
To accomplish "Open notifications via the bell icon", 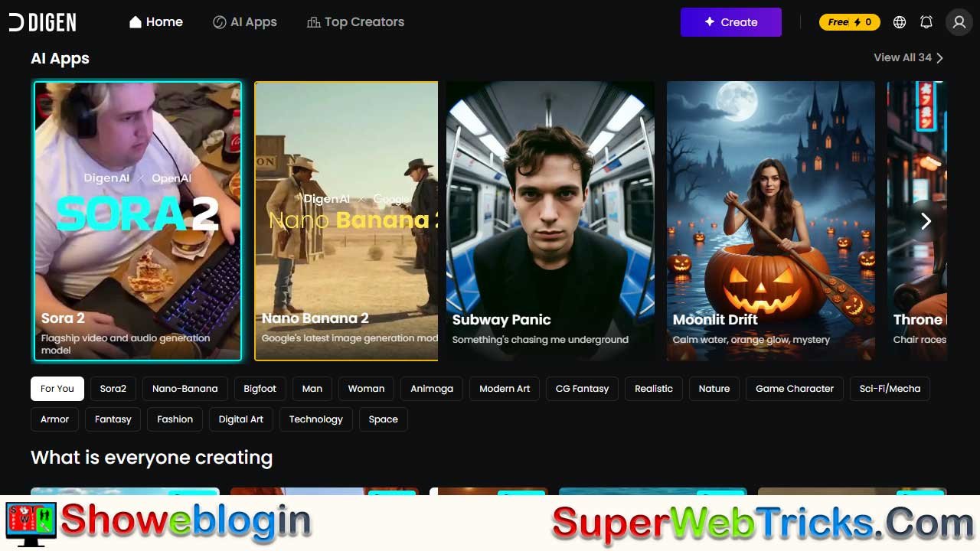I will 926,22.
